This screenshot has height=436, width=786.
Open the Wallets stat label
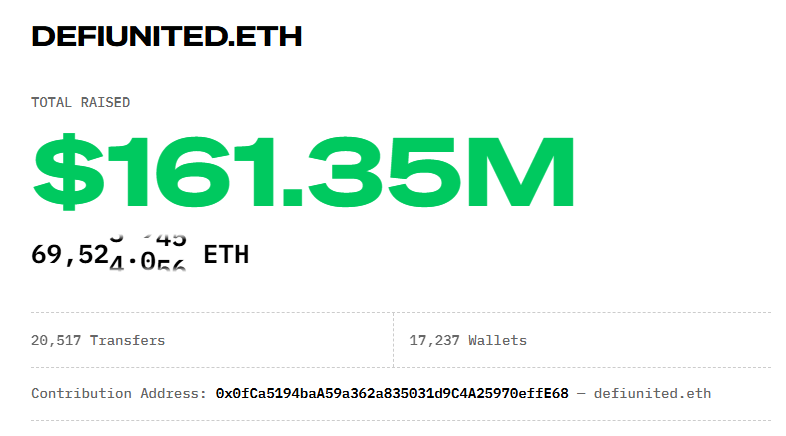click(497, 340)
